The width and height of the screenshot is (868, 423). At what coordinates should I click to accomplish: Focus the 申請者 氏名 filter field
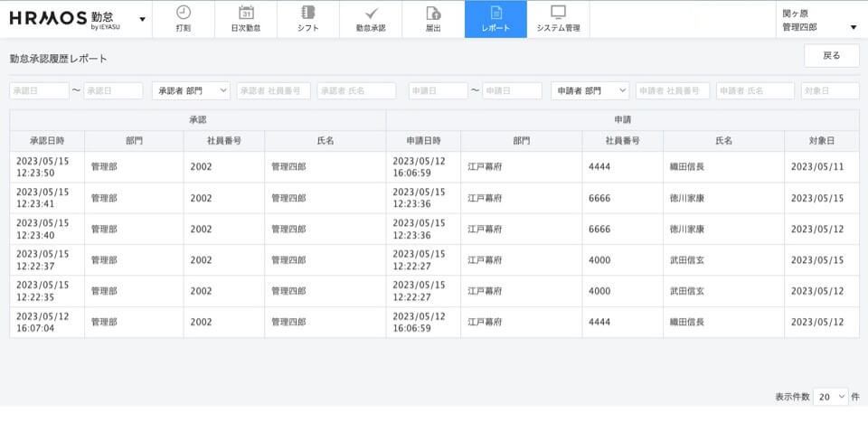pyautogui.click(x=755, y=91)
